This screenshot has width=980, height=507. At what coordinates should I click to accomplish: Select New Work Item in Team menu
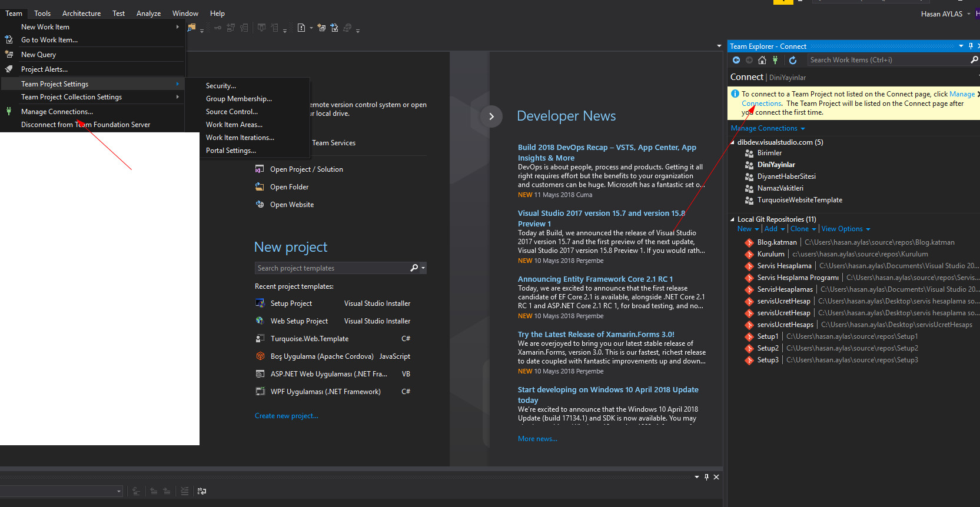pyautogui.click(x=92, y=27)
